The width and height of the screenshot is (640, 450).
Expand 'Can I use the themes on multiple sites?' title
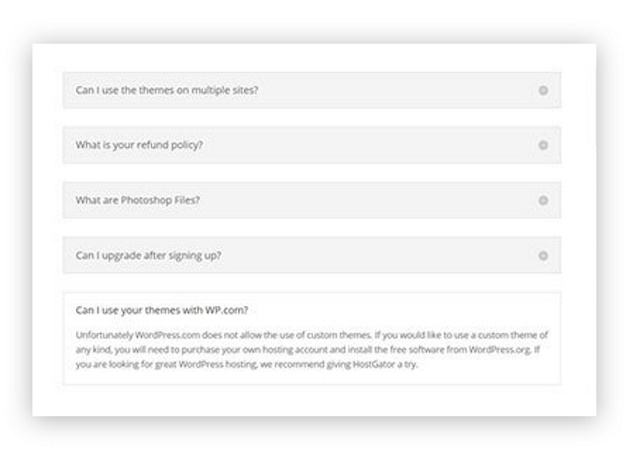(x=167, y=90)
